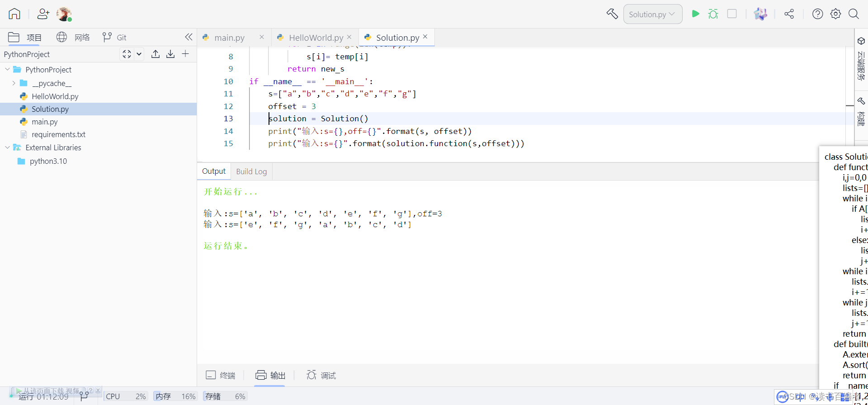Open the 云端服务 cube icon in right sidebar

pos(861,41)
